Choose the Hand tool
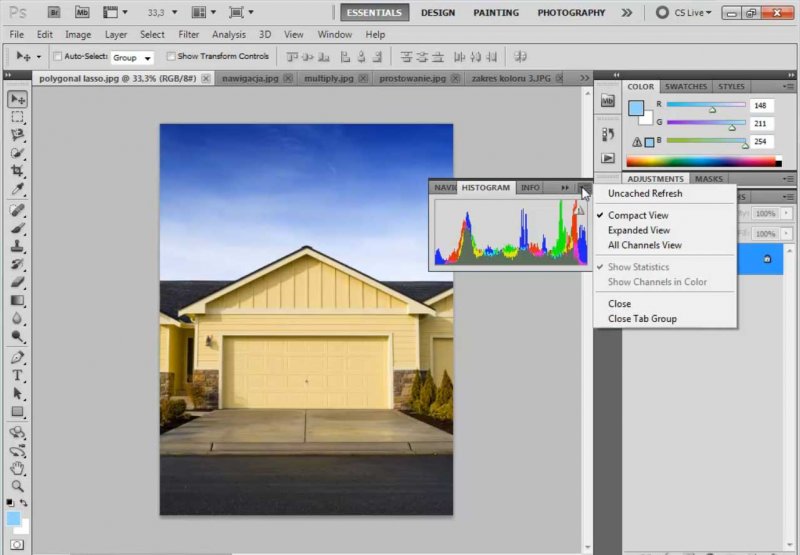Viewport: 800px width, 555px height. point(18,467)
